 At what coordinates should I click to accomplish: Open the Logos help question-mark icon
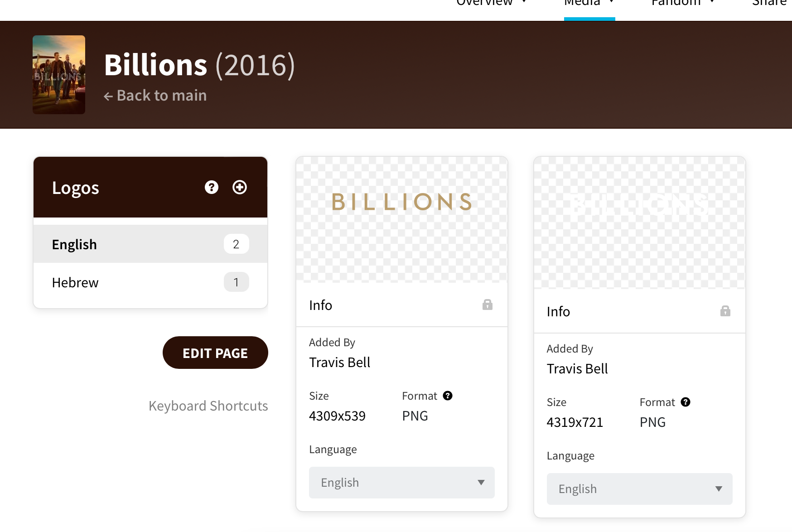pyautogui.click(x=212, y=187)
